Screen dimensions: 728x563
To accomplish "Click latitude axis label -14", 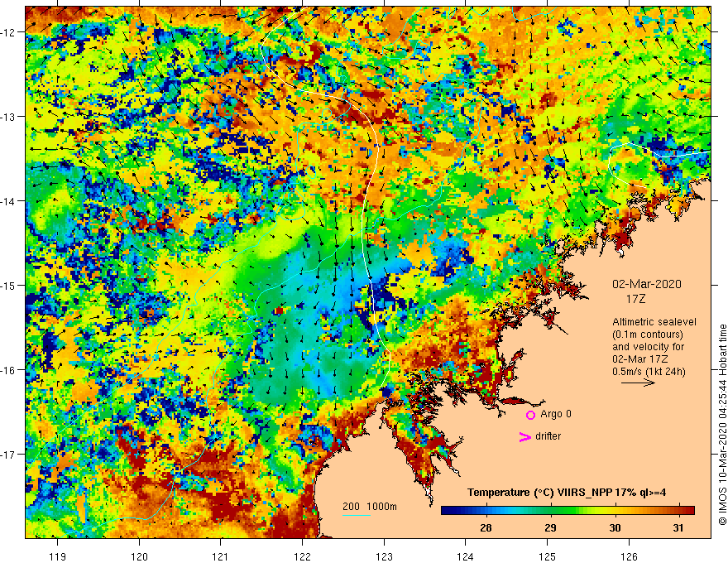I will coord(8,201).
